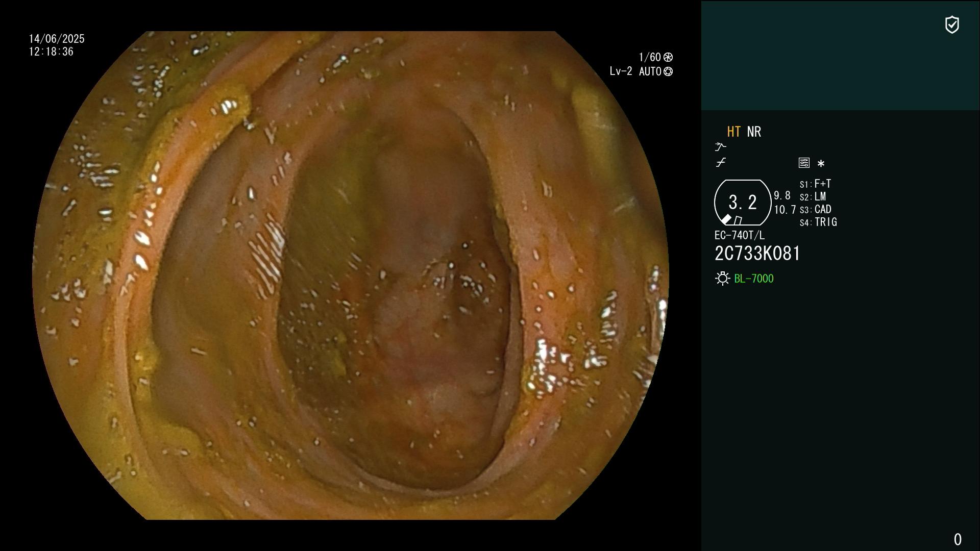This screenshot has width=980, height=551.
Task: Click the Lv-2 level indicator
Action: click(x=621, y=71)
